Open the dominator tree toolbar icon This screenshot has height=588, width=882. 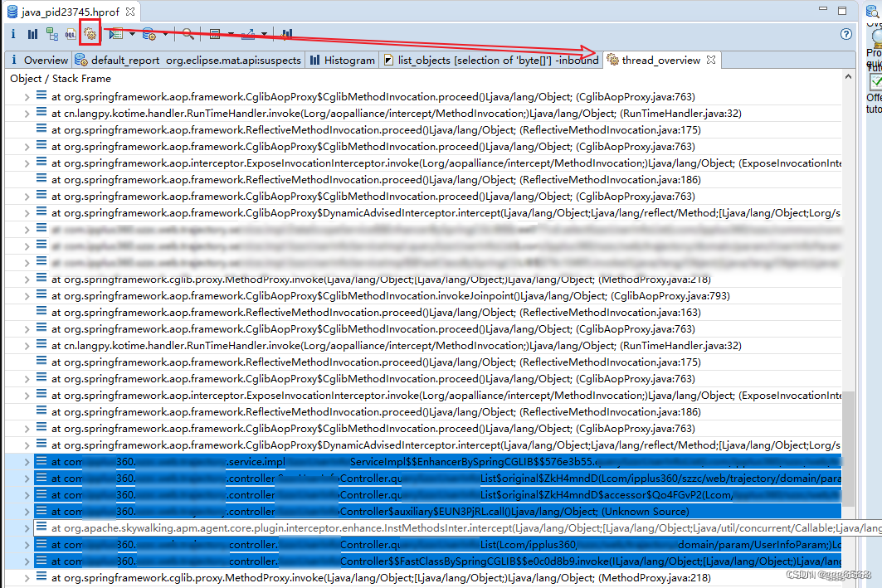[51, 34]
